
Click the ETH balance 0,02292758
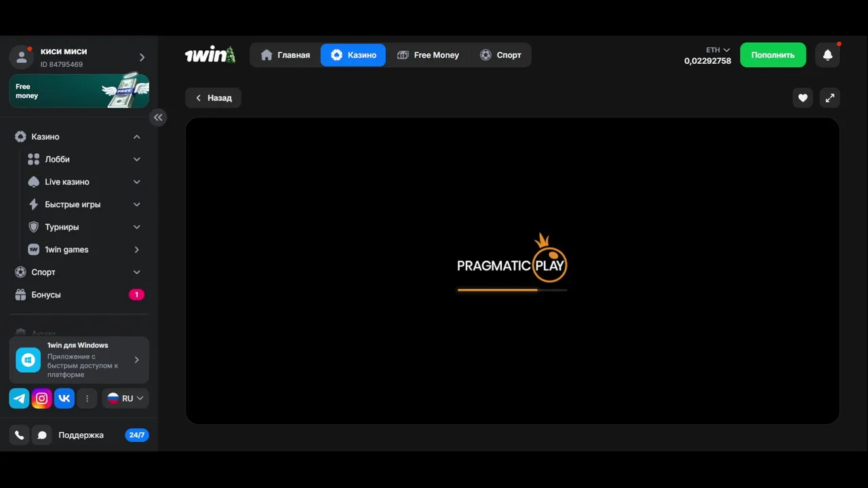708,61
